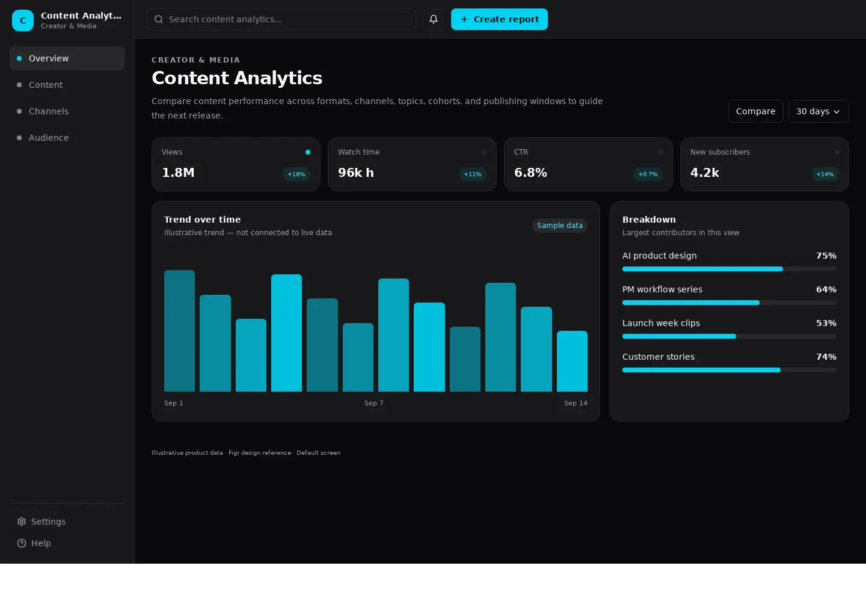Click the Sep 7 axis label
Viewport: 866px width, 616px height.
tap(374, 403)
